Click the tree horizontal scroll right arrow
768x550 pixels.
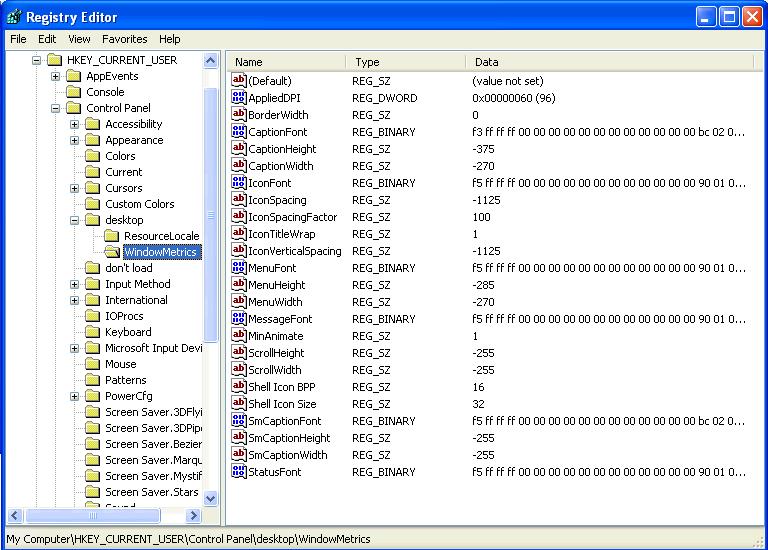[193, 515]
